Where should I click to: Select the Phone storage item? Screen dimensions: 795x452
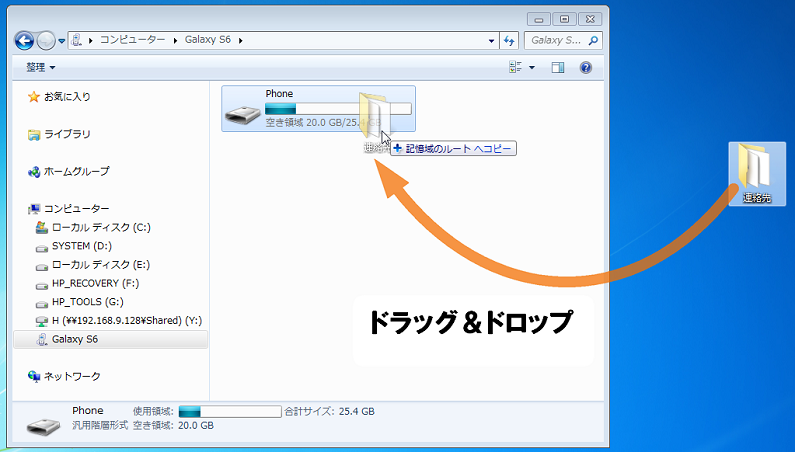(318, 109)
